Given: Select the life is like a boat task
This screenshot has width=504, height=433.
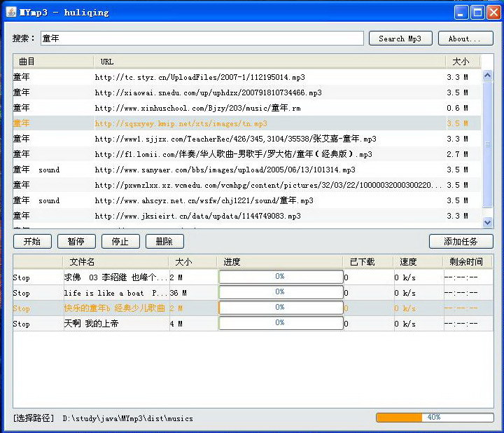Looking at the screenshot, I should [x=253, y=293].
